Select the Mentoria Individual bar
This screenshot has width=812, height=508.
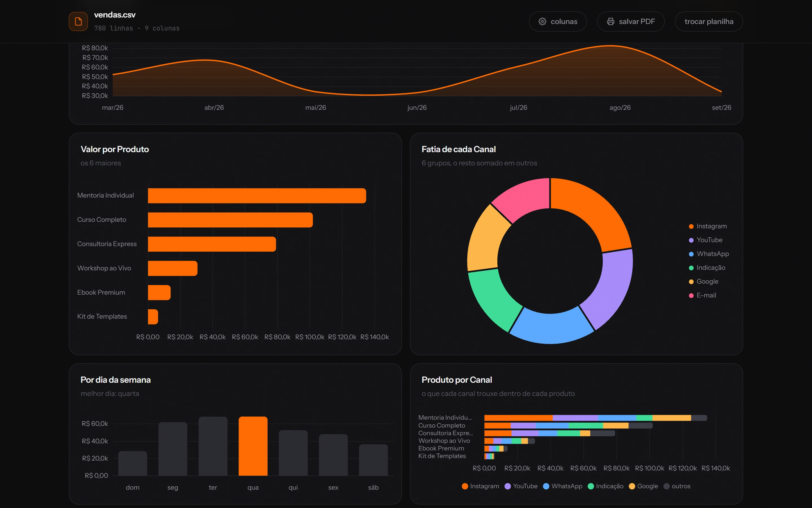point(257,196)
